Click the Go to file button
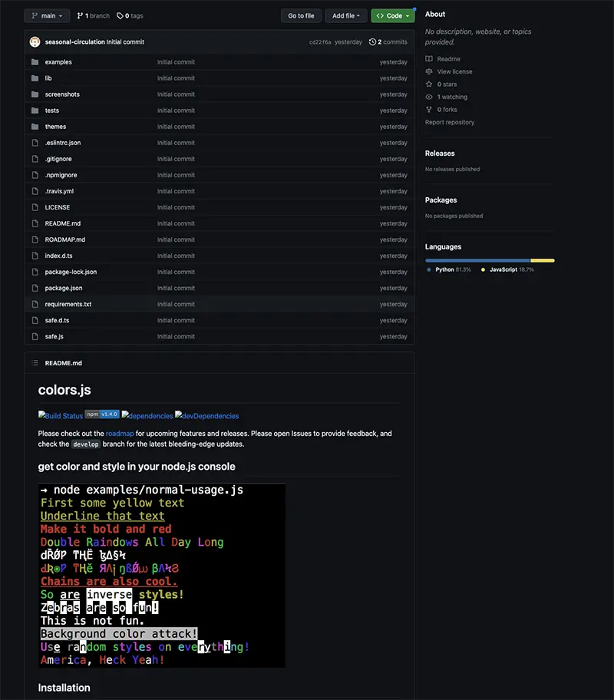 [x=301, y=15]
